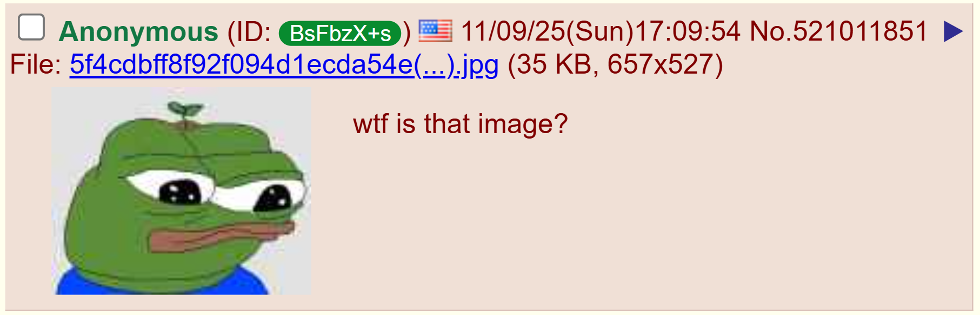Click the Anonymous poster name

point(138,31)
